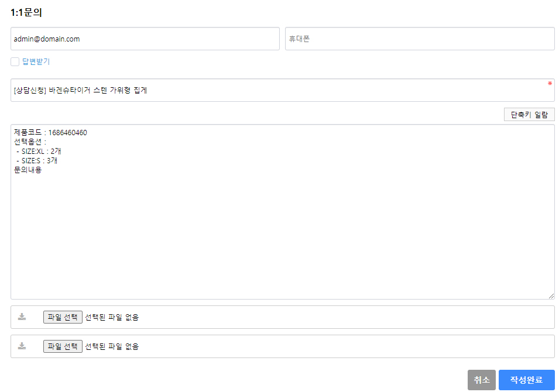Click the textarea resize grip corner

coord(551,296)
